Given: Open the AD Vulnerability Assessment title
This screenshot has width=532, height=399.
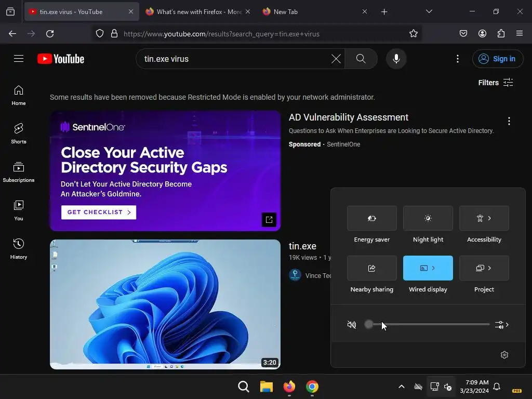Looking at the screenshot, I should pyautogui.click(x=349, y=117).
